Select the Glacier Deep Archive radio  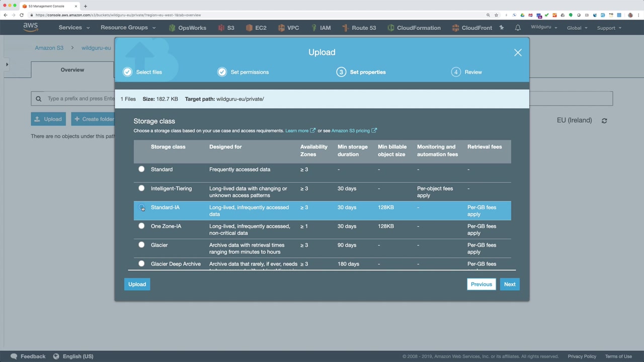141,264
